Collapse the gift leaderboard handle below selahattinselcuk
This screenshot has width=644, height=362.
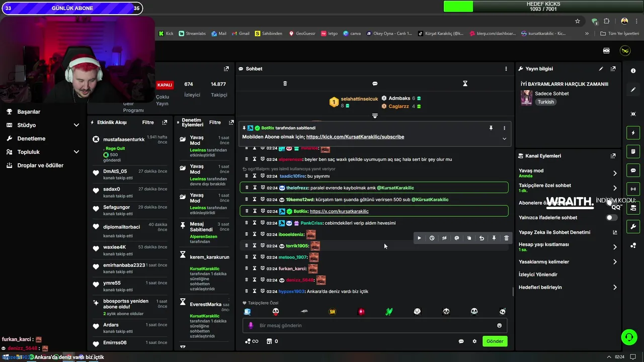pos(375,116)
